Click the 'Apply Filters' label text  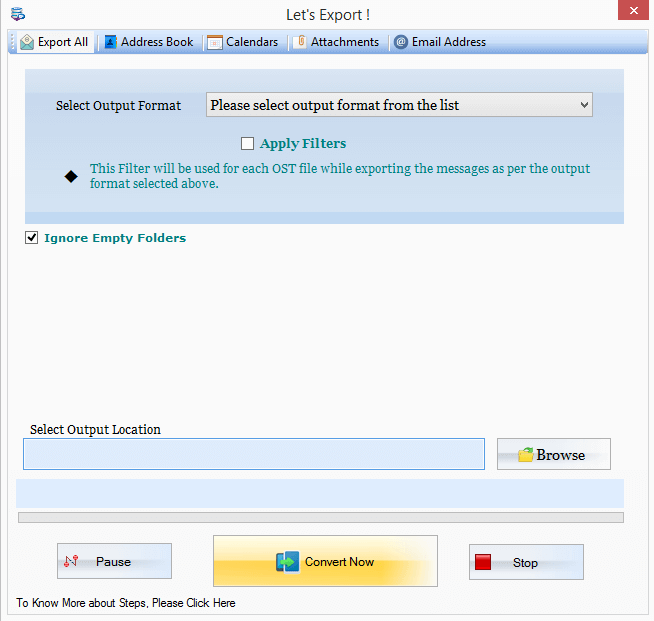coord(303,143)
